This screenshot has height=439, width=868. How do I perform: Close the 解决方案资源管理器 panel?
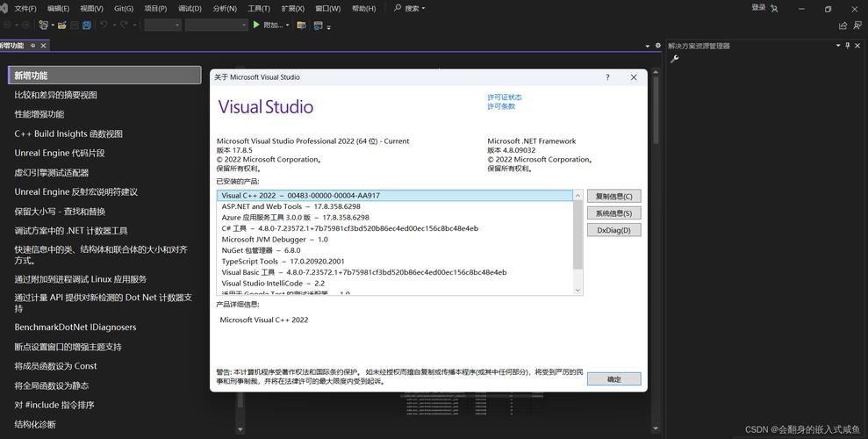pos(858,46)
